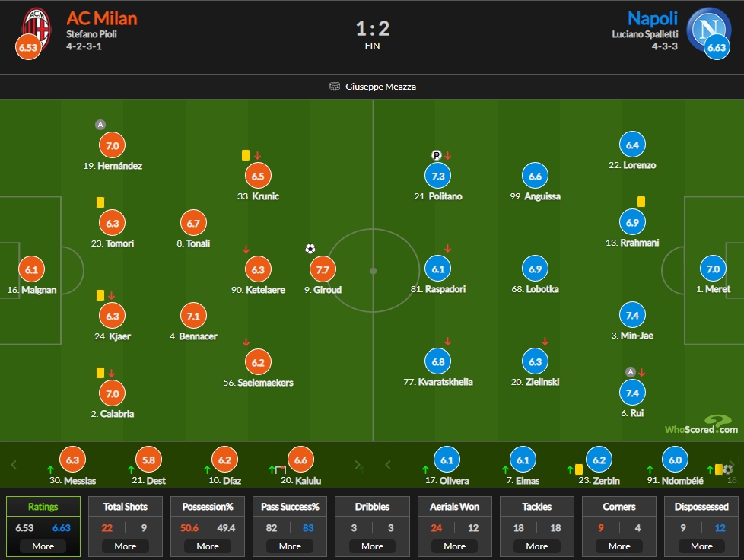Image resolution: width=744 pixels, height=560 pixels.
Task: Click the Napoli club crest
Action: pyautogui.click(x=708, y=30)
